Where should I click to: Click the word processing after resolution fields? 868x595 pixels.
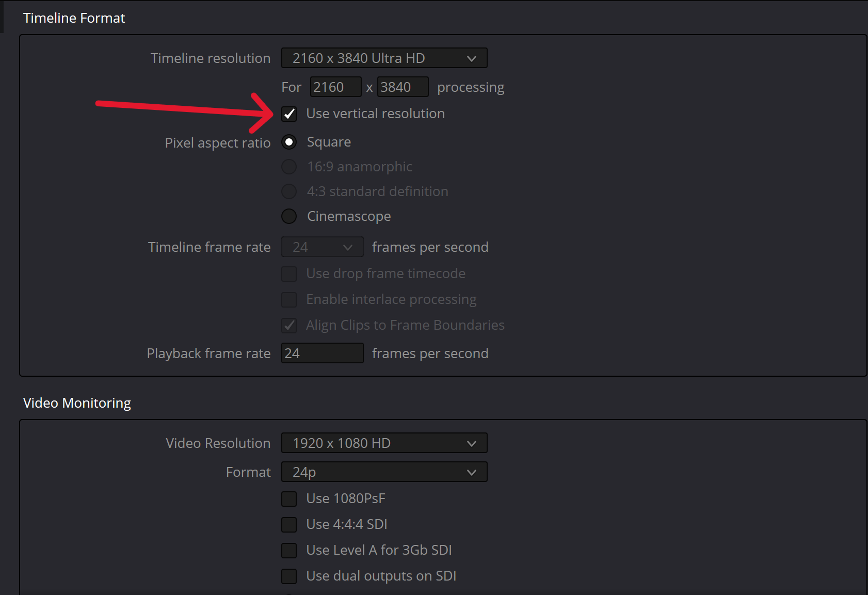[471, 88]
